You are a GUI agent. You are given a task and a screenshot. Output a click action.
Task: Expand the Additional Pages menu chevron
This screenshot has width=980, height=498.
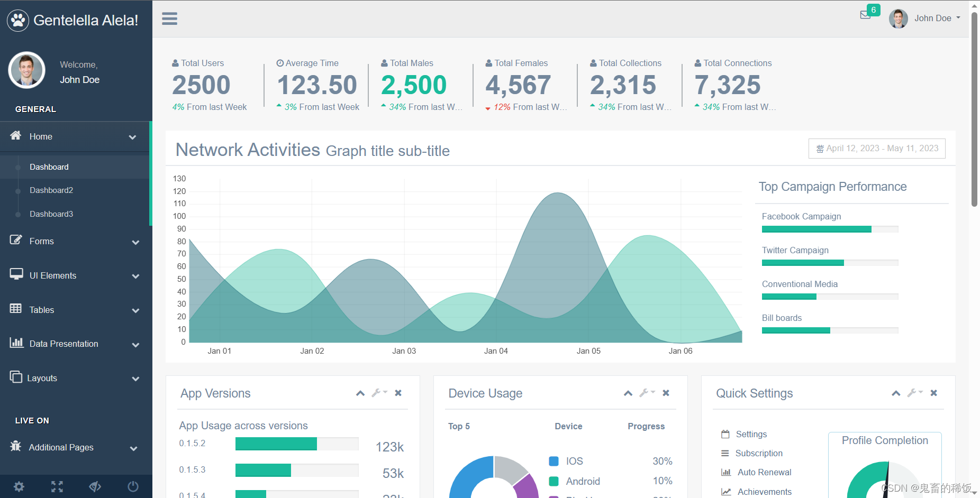click(x=133, y=448)
